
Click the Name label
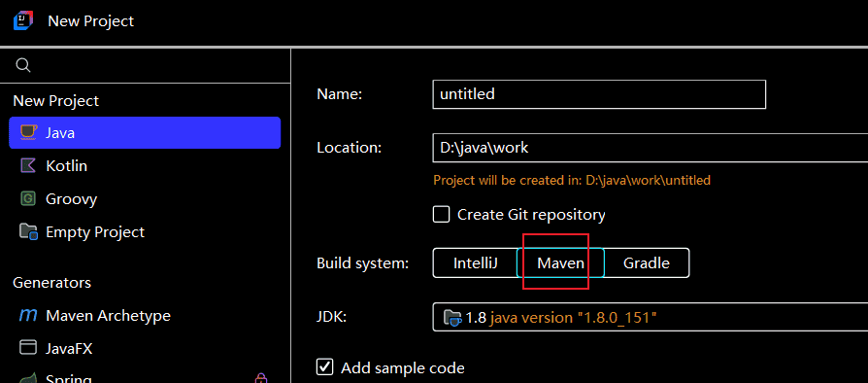click(x=340, y=94)
